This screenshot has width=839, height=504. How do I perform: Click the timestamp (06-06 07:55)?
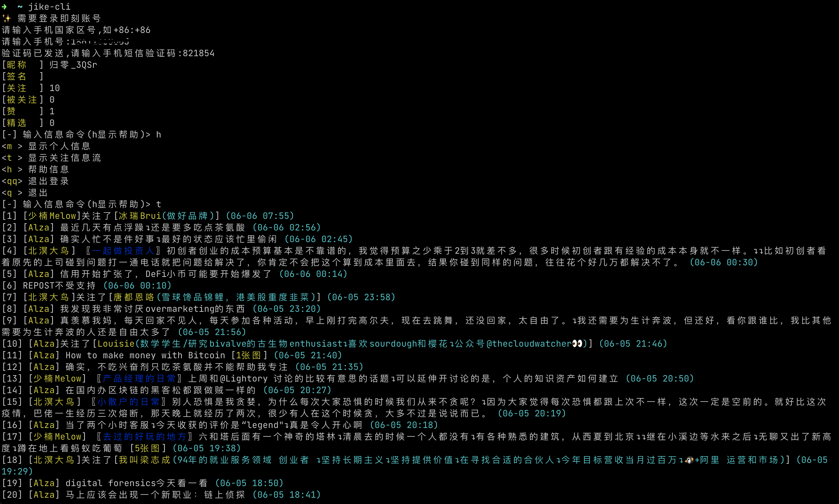tap(260, 216)
